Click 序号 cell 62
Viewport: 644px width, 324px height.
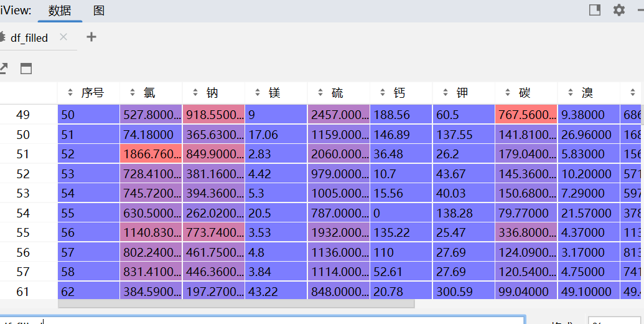point(89,292)
